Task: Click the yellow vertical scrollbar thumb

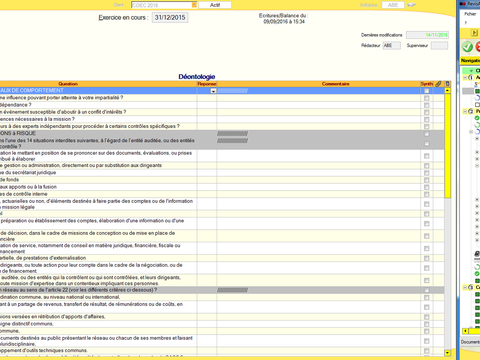Action: tap(447, 146)
